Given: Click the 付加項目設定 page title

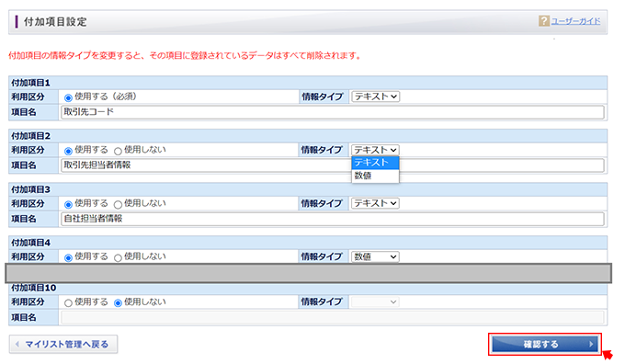Looking at the screenshot, I should [55, 21].
